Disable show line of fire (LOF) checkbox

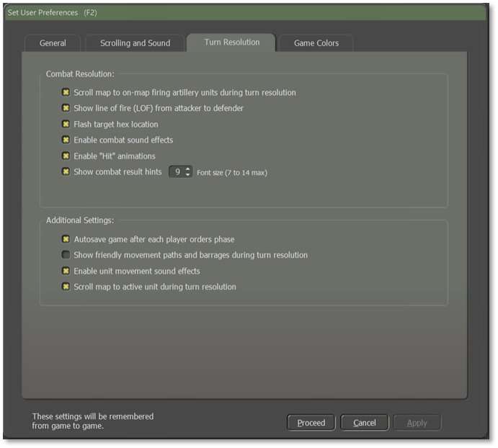(66, 109)
